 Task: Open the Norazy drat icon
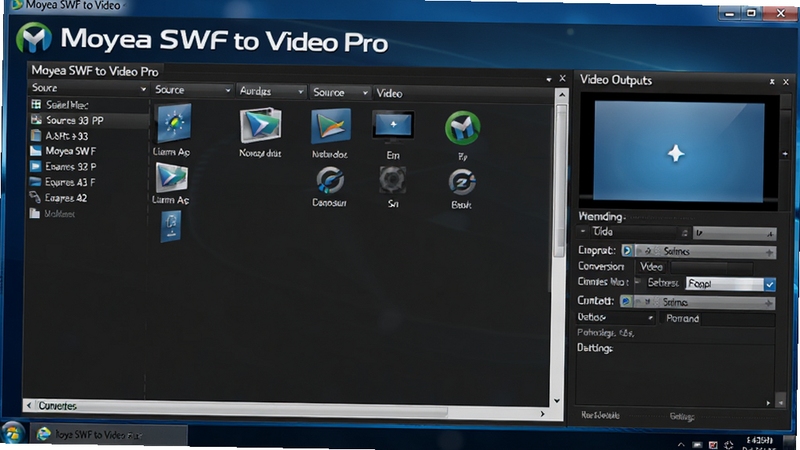click(260, 124)
